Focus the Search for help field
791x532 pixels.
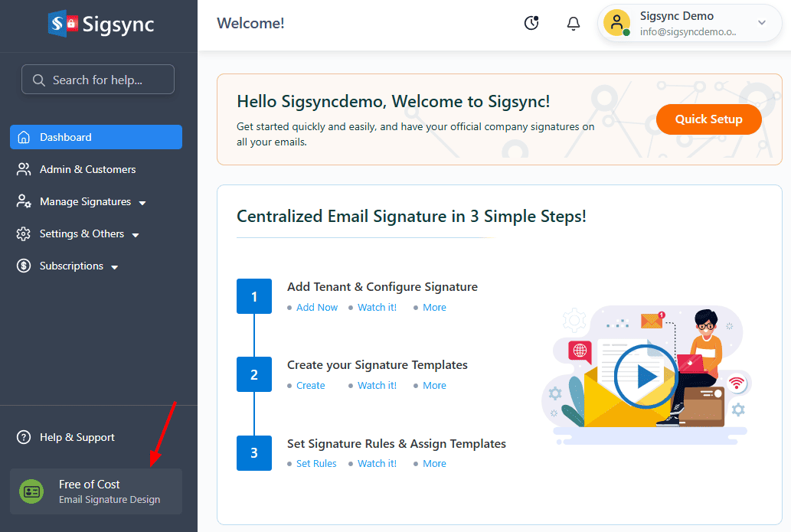(x=98, y=79)
